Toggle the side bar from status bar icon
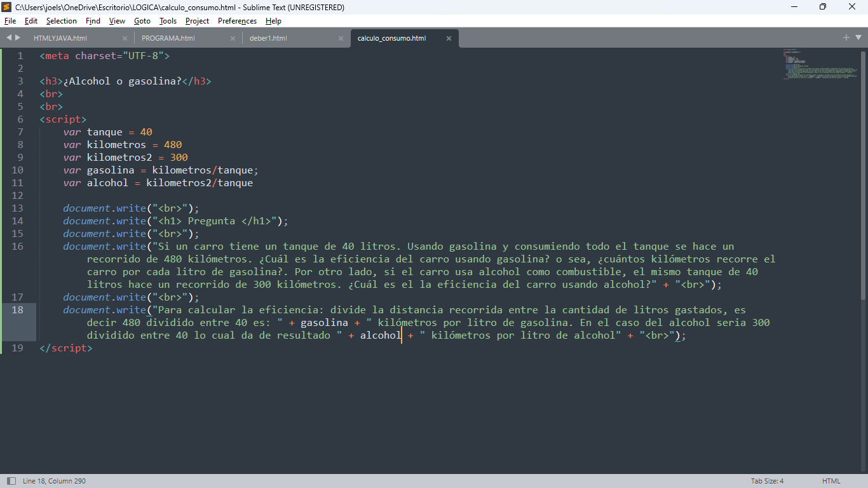Image resolution: width=868 pixels, height=488 pixels. click(11, 481)
